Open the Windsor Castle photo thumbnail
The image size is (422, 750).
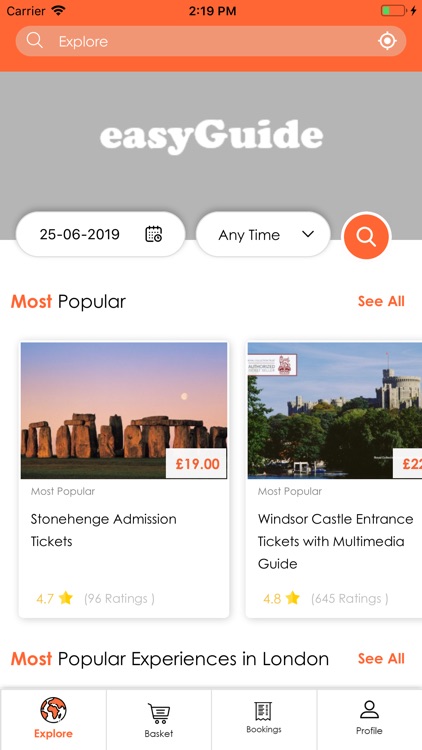pyautogui.click(x=335, y=410)
